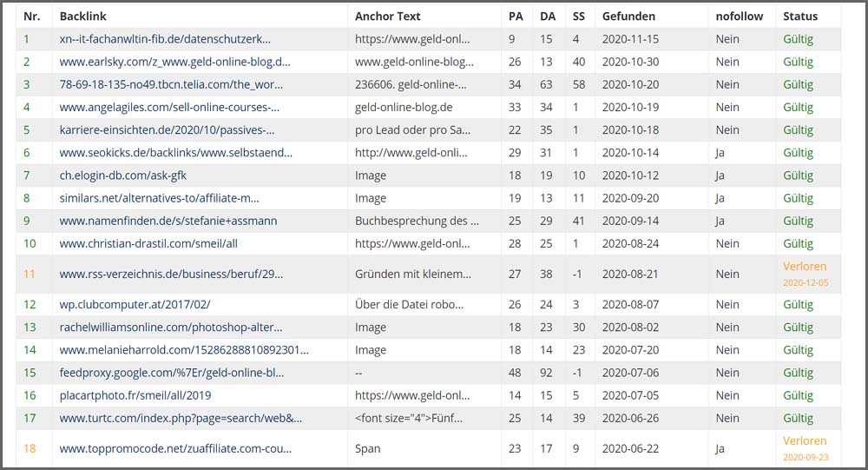Screen dimensions: 868x470
Task: Open the karriere-einsichten.de backlink
Action: click(x=167, y=129)
